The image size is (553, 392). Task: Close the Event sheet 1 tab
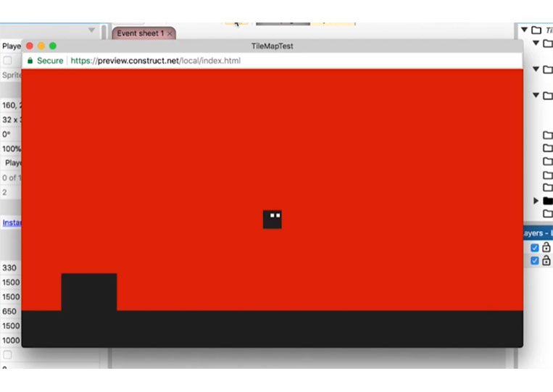[170, 33]
